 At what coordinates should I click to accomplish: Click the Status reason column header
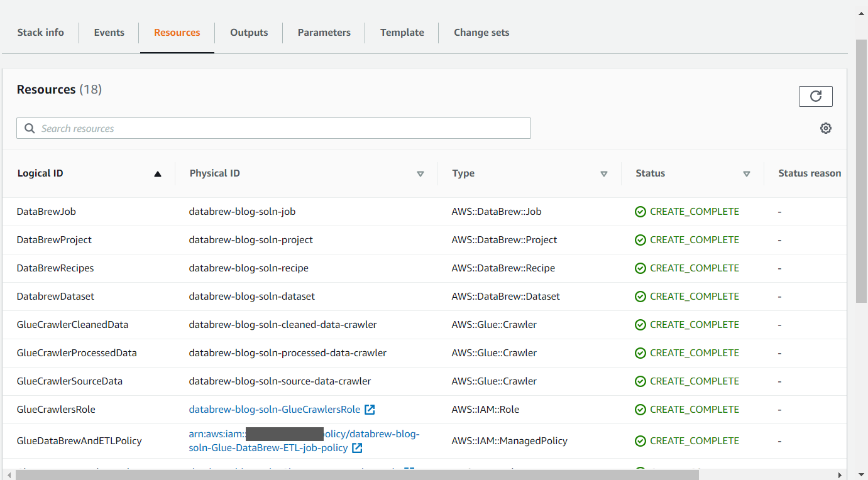[x=810, y=173]
